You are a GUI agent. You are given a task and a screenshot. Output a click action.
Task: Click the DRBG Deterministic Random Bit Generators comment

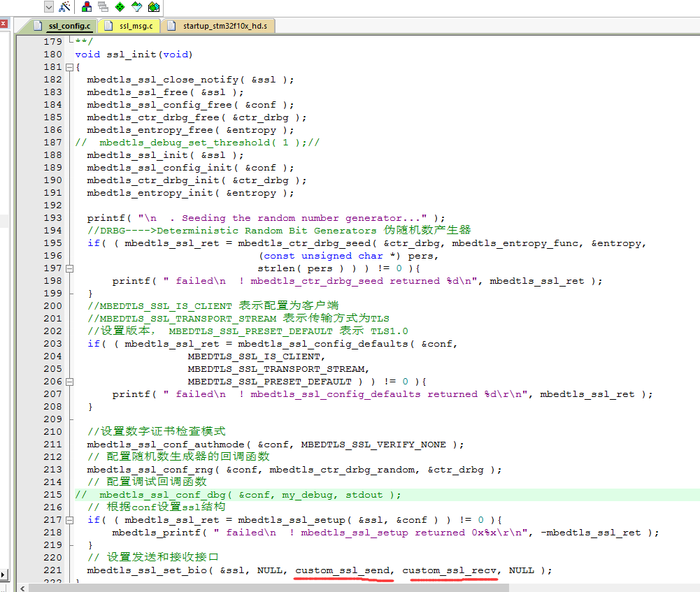pos(279,231)
